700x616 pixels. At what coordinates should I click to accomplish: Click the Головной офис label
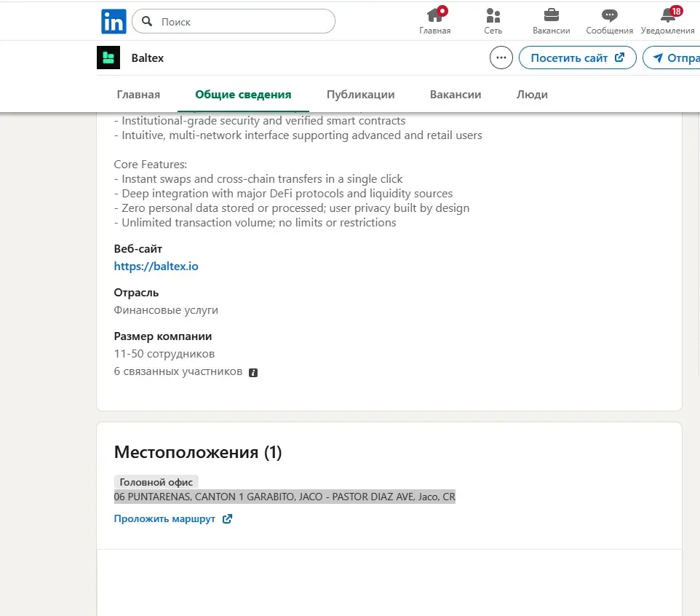point(156,482)
